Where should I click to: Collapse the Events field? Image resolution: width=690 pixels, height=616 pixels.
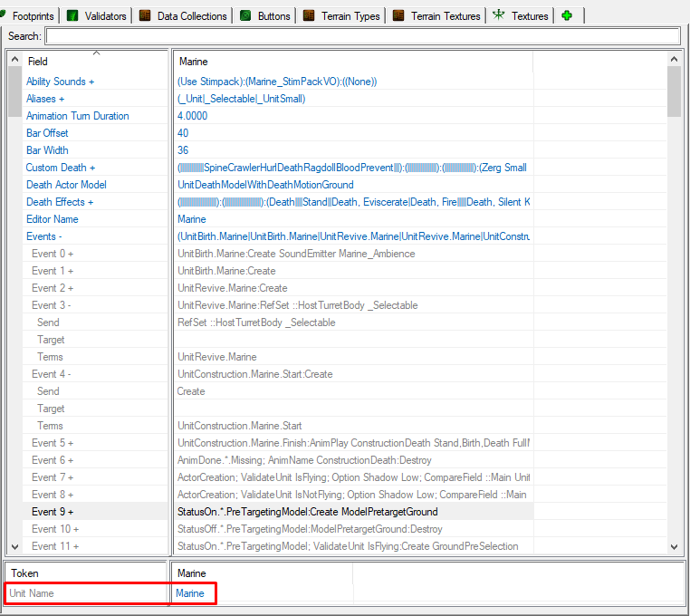pyautogui.click(x=61, y=237)
